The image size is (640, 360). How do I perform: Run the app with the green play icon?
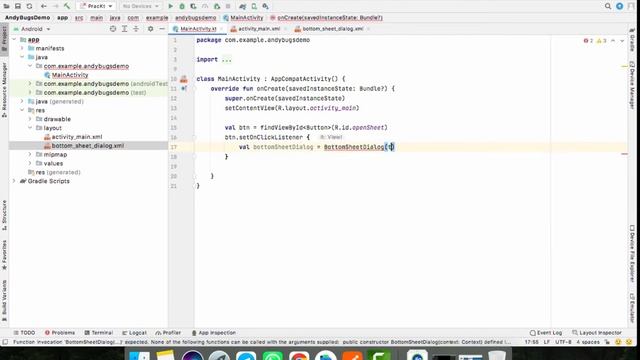click(x=171, y=6)
